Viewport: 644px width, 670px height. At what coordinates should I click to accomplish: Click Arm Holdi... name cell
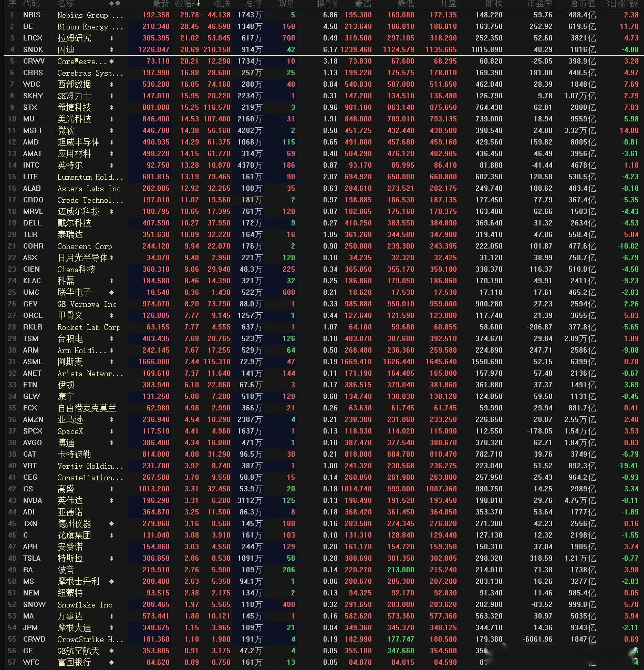click(x=82, y=351)
